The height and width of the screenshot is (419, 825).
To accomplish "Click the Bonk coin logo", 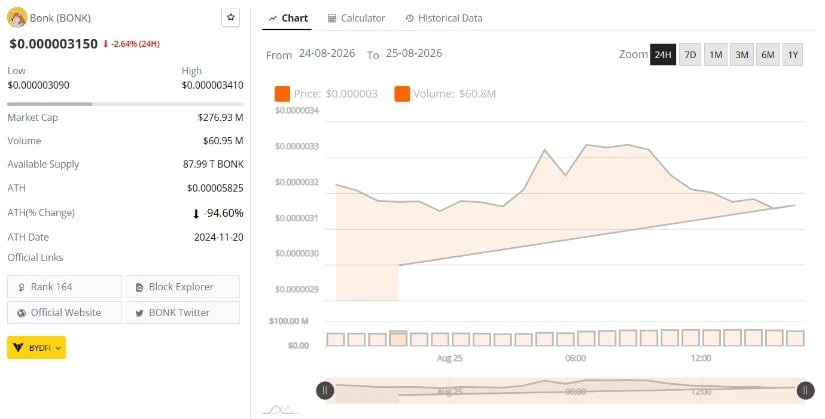I will click(x=17, y=18).
